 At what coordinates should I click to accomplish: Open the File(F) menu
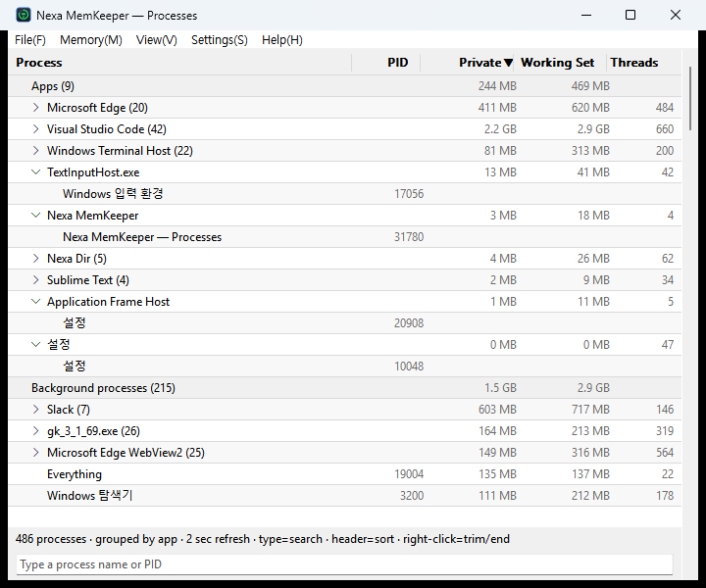[x=30, y=40]
